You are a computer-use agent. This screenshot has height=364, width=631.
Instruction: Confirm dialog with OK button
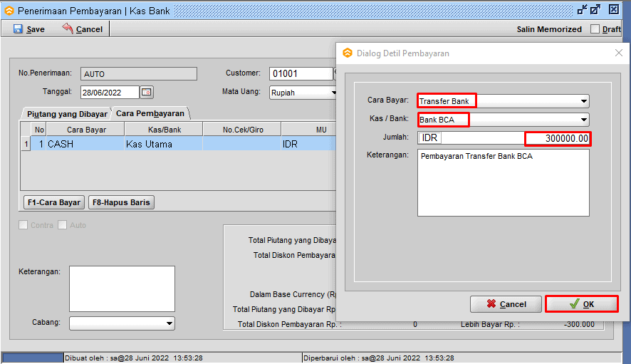[x=581, y=304]
